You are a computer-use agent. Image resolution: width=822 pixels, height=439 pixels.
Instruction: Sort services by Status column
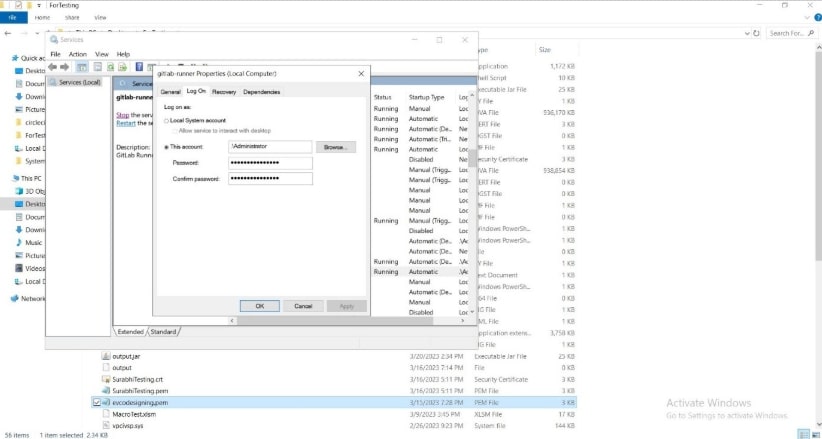point(383,98)
